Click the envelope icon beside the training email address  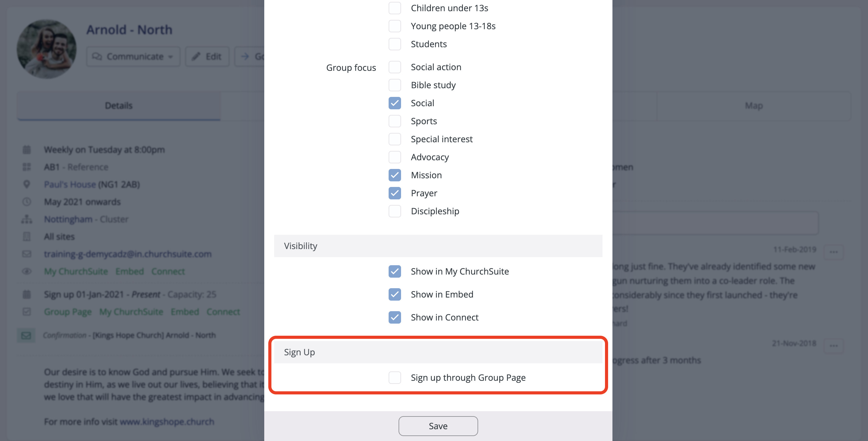pos(27,254)
